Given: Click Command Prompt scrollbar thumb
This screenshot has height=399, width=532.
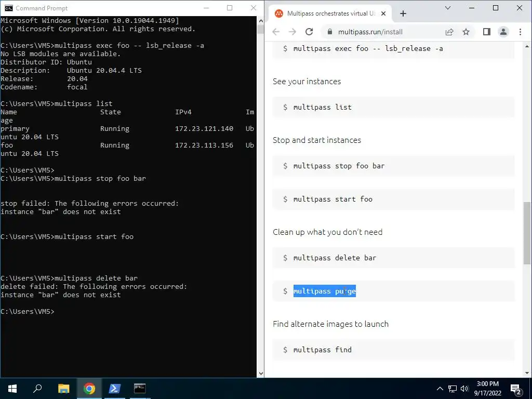Looking at the screenshot, I should coord(261,29).
